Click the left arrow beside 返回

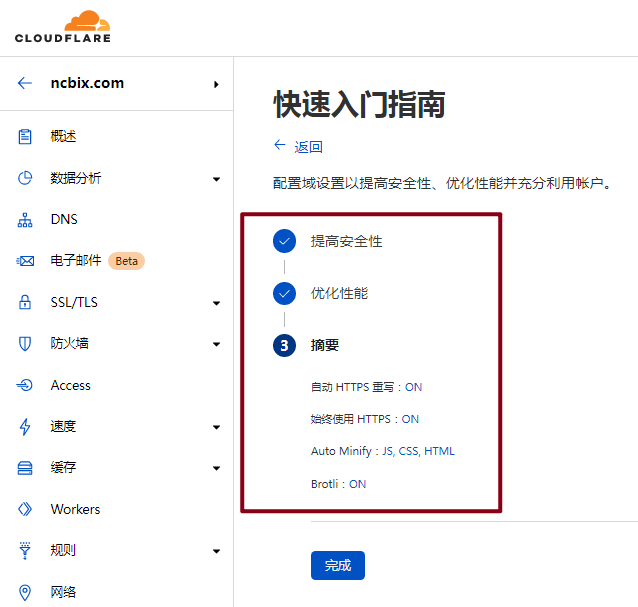coord(280,145)
